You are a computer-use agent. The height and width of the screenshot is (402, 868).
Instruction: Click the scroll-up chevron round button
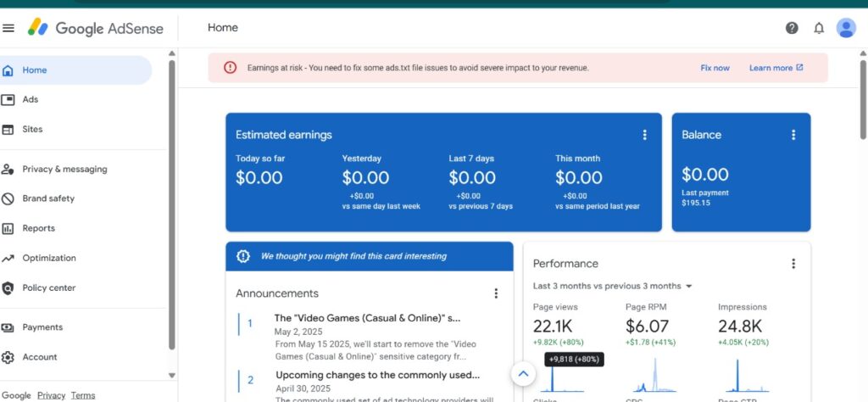tap(523, 374)
